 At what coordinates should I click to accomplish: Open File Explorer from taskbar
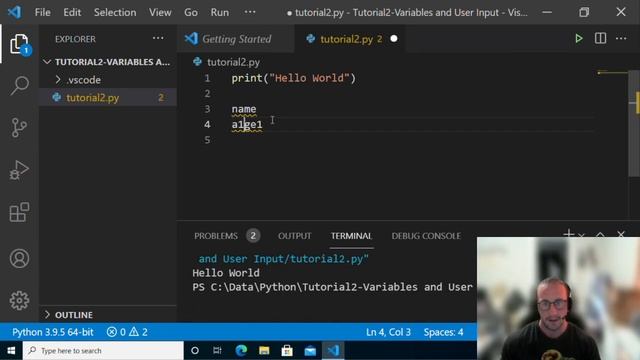264,351
